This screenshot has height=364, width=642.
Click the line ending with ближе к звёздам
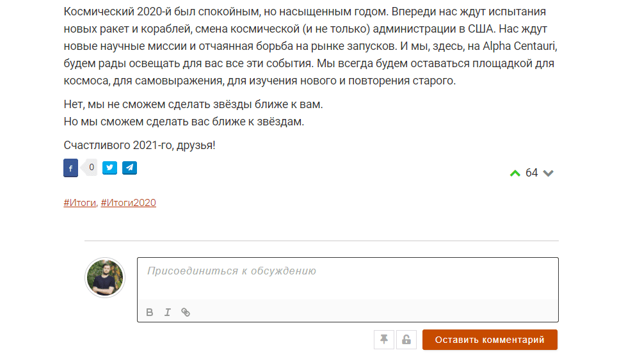tap(184, 121)
